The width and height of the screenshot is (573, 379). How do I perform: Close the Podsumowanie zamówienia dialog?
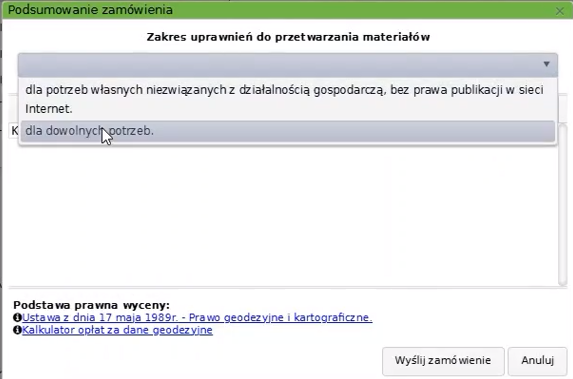click(559, 11)
